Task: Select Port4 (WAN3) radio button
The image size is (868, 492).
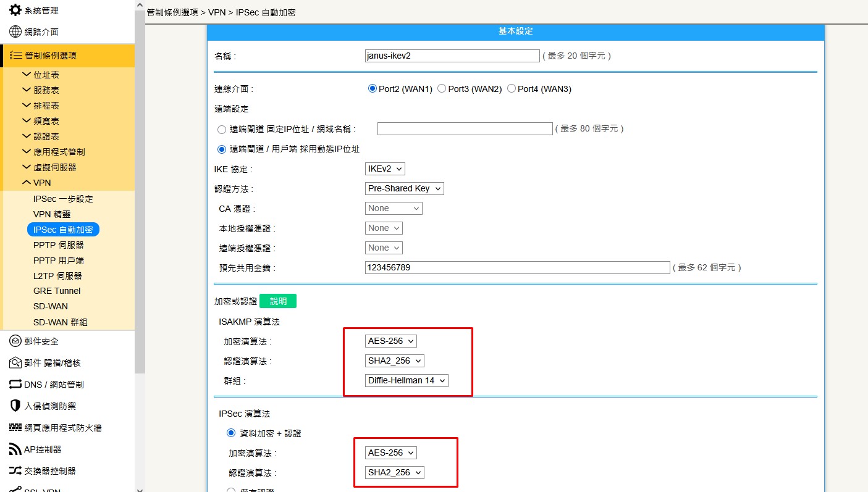Action: point(512,89)
